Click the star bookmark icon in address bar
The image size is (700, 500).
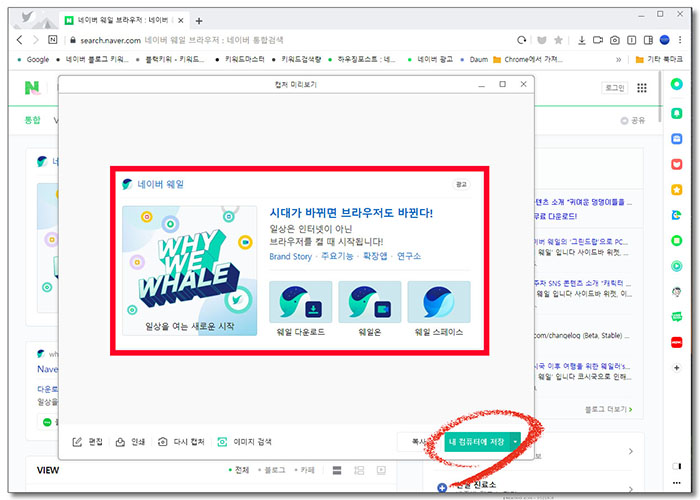pyautogui.click(x=558, y=40)
